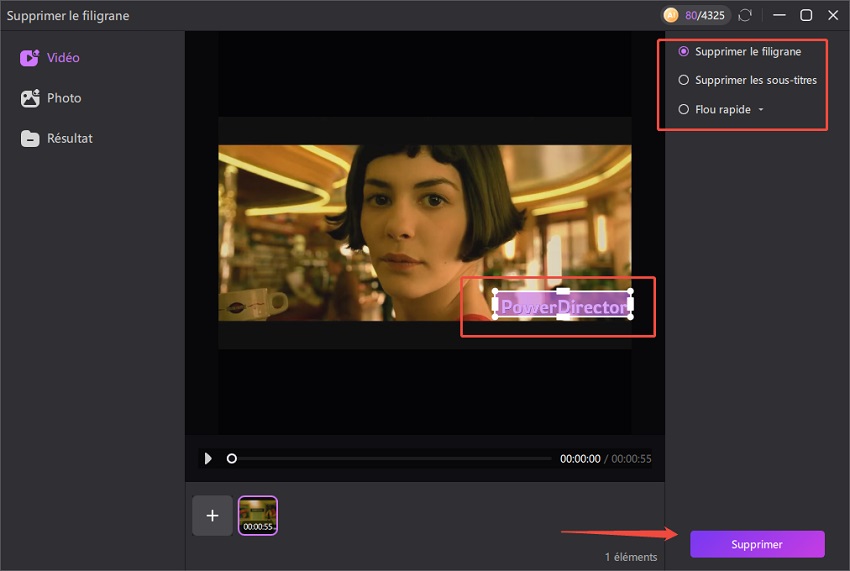
Task: Click the video progress slider handle
Action: [232, 459]
